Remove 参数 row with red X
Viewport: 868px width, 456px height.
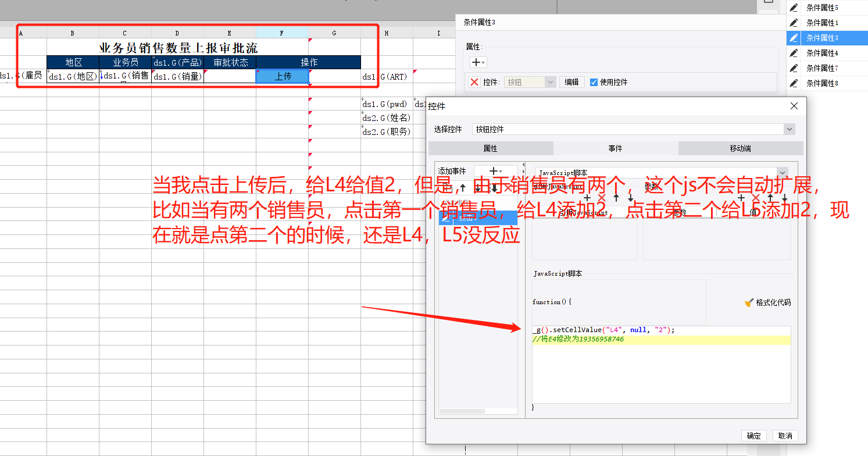tap(756, 198)
